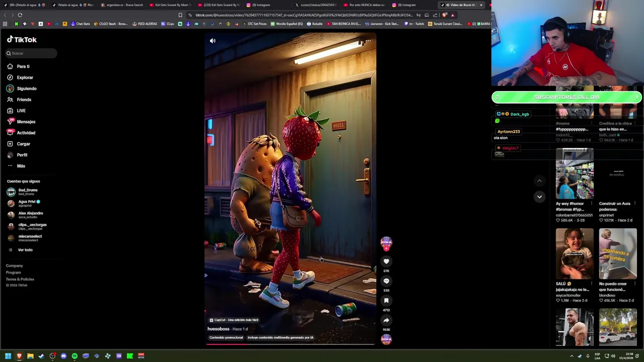Go to previous video arrow

[x=539, y=181]
